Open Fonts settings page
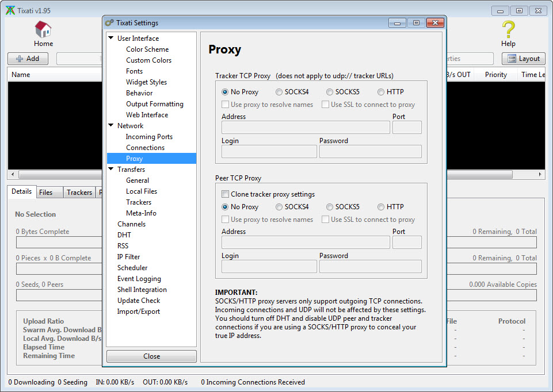This screenshot has width=553, height=392. coord(135,71)
